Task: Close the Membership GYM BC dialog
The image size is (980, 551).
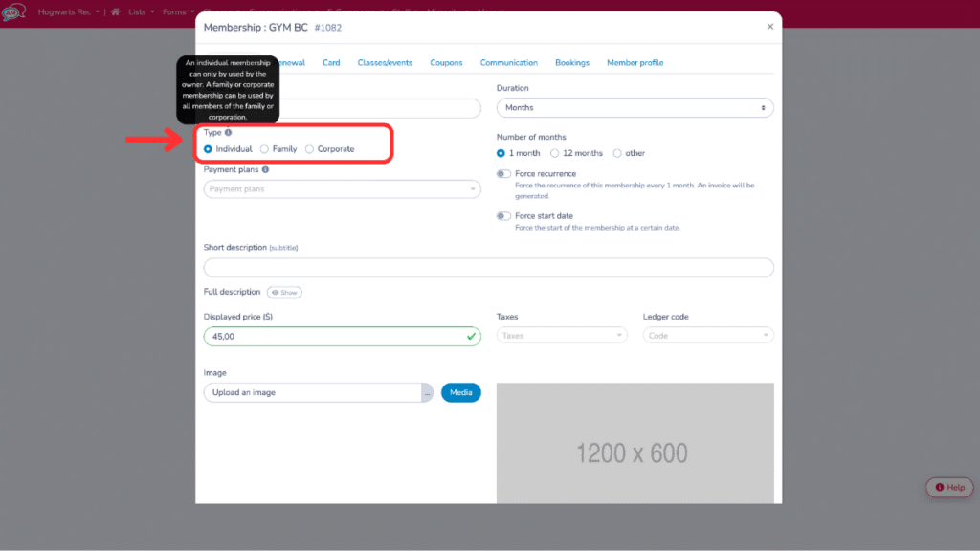Action: 770,27
